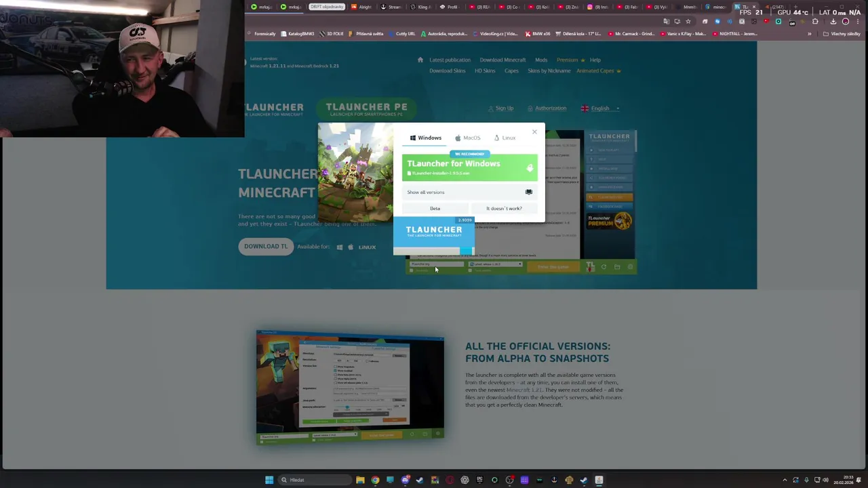The width and height of the screenshot is (868, 488).
Task: Open the Windows Start menu
Action: pyautogui.click(x=269, y=480)
